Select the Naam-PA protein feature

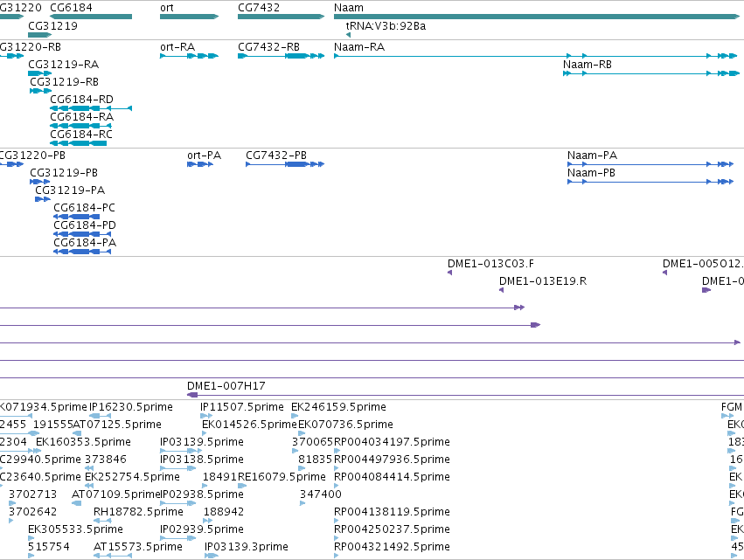(x=650, y=164)
